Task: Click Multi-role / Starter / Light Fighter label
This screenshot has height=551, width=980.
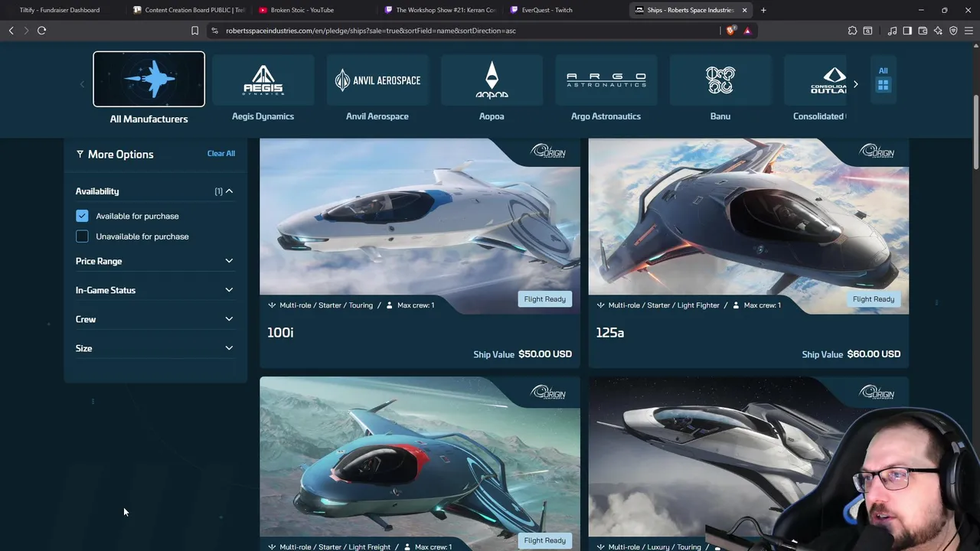Action: tap(664, 305)
